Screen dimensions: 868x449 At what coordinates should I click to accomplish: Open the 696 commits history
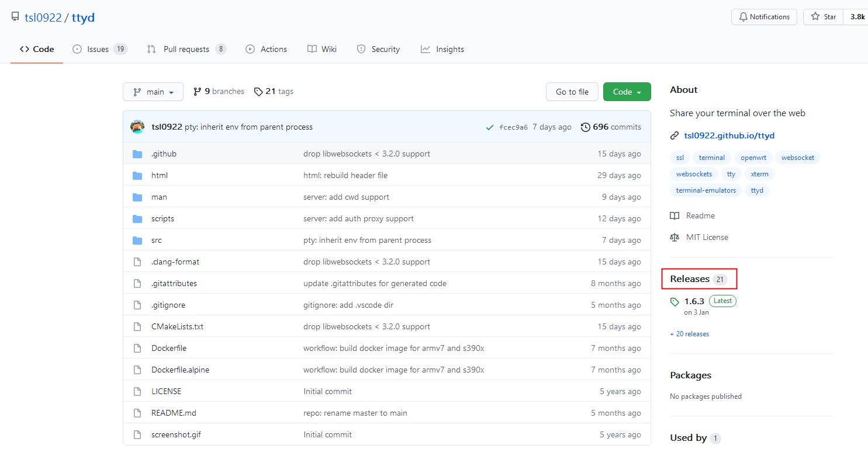(x=611, y=127)
